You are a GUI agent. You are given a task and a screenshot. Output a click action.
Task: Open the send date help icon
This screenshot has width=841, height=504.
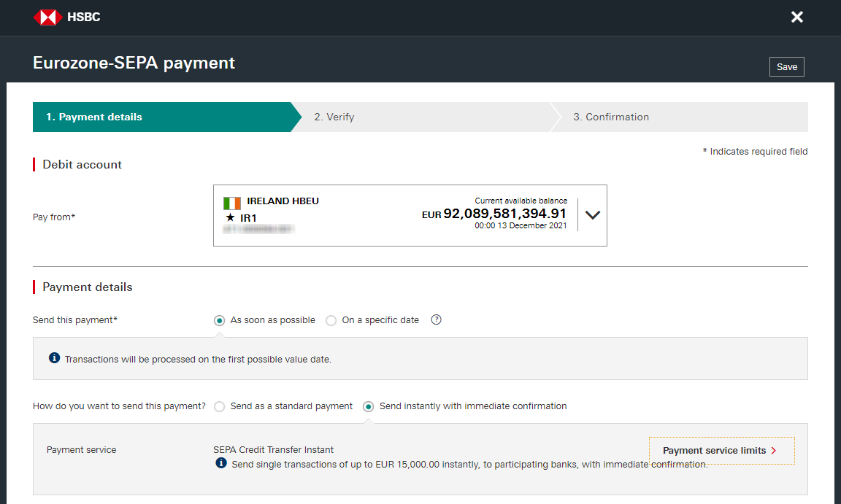pyautogui.click(x=436, y=319)
